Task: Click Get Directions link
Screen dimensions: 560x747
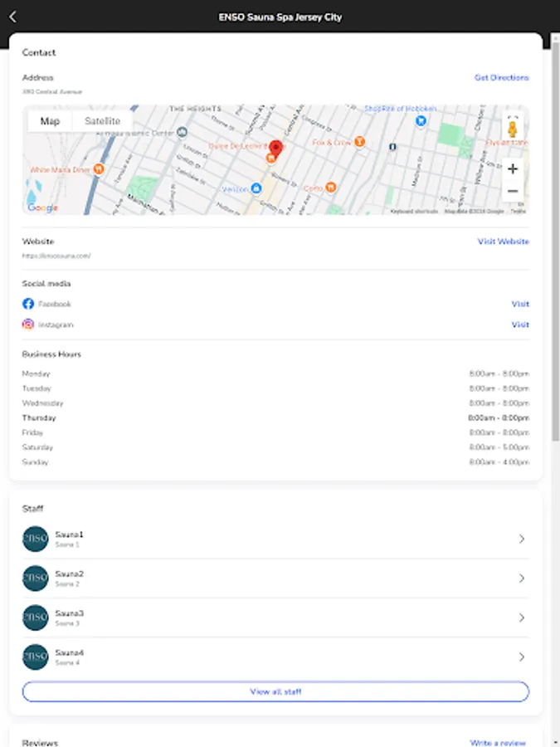Action: [501, 77]
